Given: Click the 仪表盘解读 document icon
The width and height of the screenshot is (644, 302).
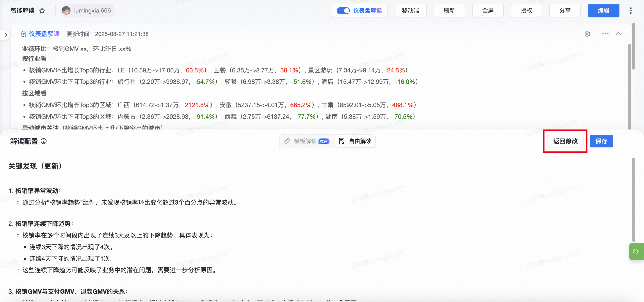Looking at the screenshot, I should coord(24,34).
